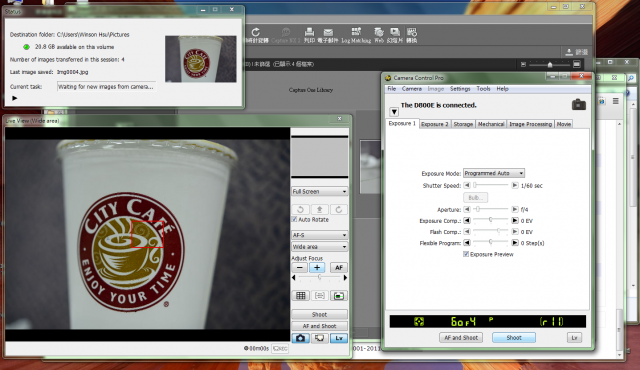Open the File menu in Camera Control Pro
640x370 pixels.
coord(391,89)
